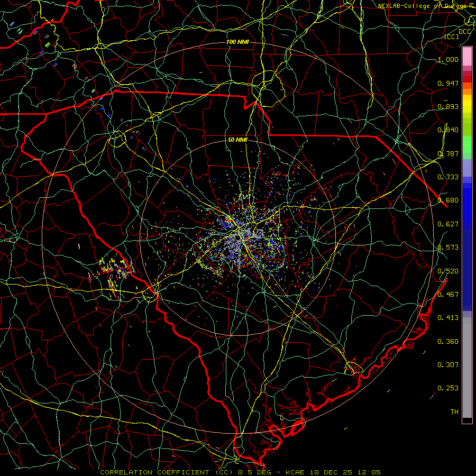
Task: Select the 0.520 scale value
Action: (448, 271)
